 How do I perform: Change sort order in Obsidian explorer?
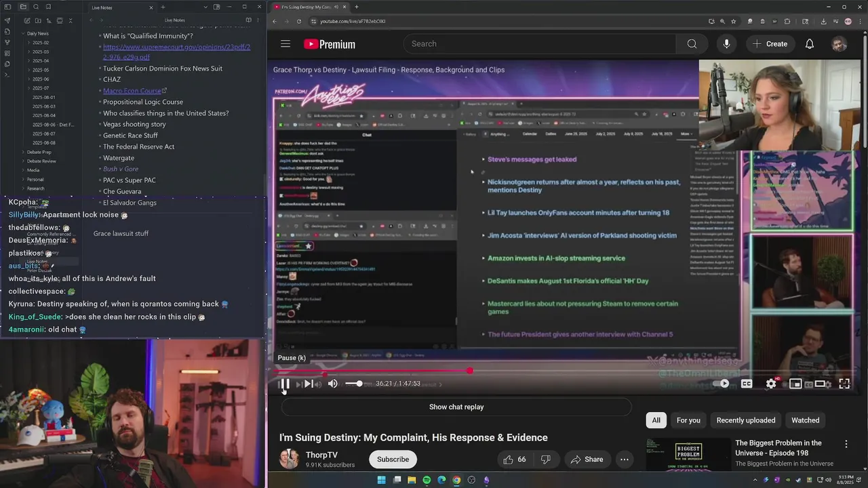click(x=47, y=21)
